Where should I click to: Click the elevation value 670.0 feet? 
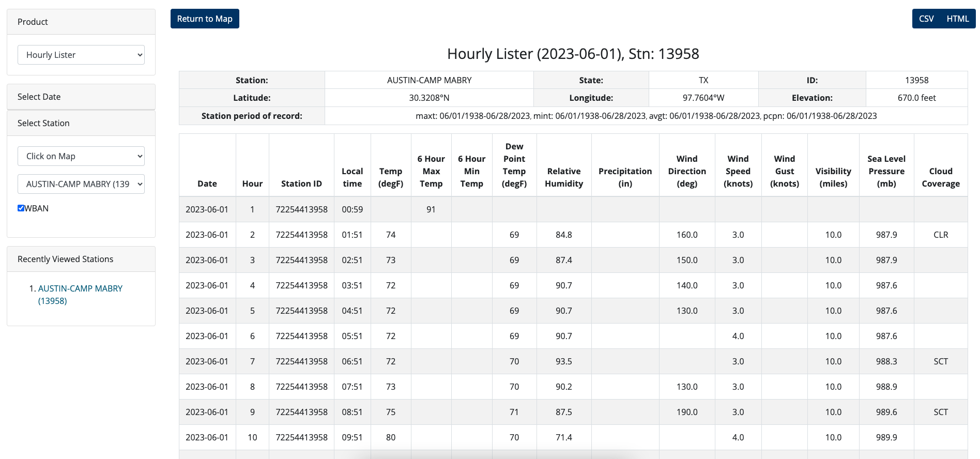click(916, 98)
